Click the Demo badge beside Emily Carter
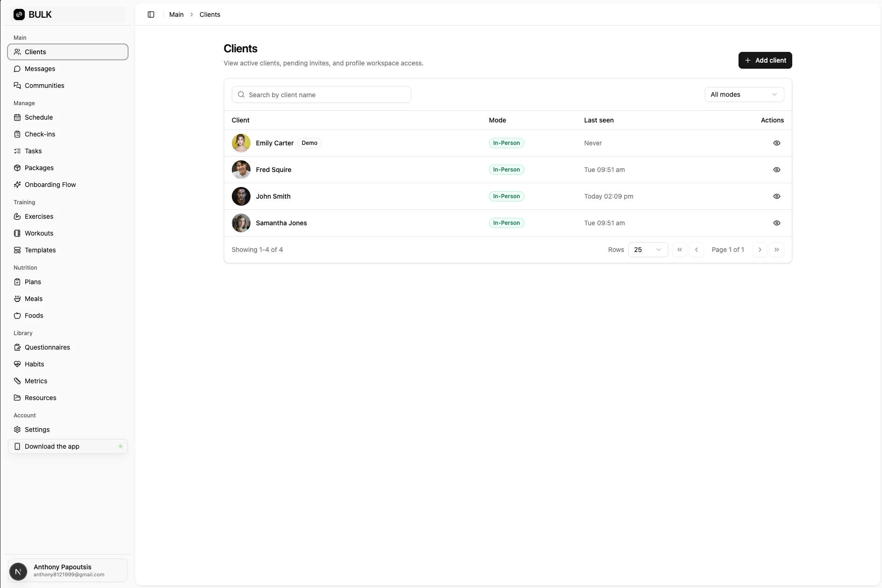 point(309,143)
